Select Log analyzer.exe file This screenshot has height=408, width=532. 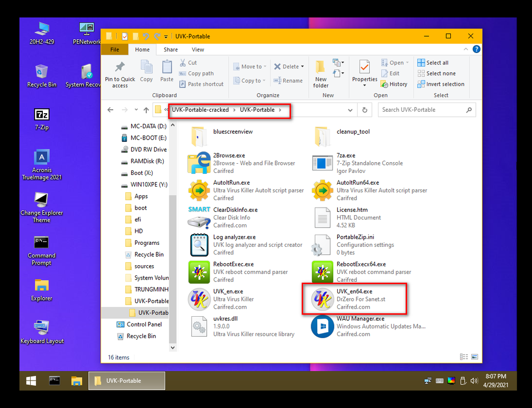pos(245,244)
